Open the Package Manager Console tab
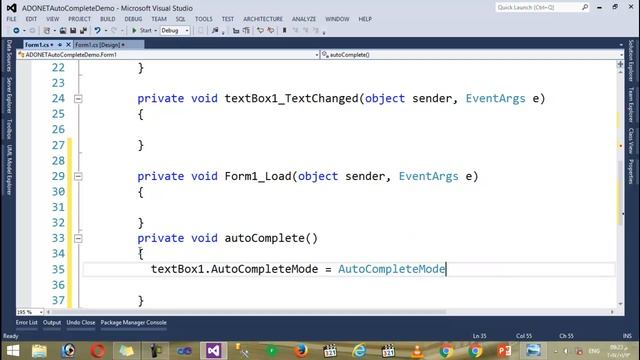 133,323
